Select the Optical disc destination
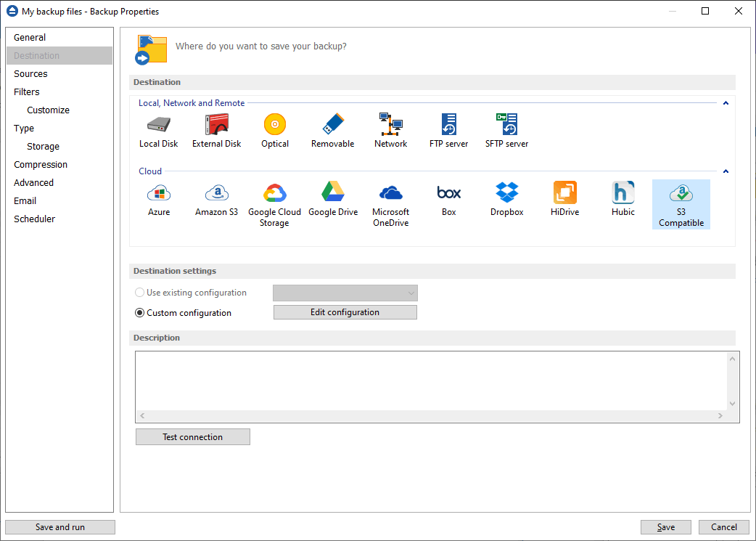Viewport: 756px width, 541px height. point(275,131)
